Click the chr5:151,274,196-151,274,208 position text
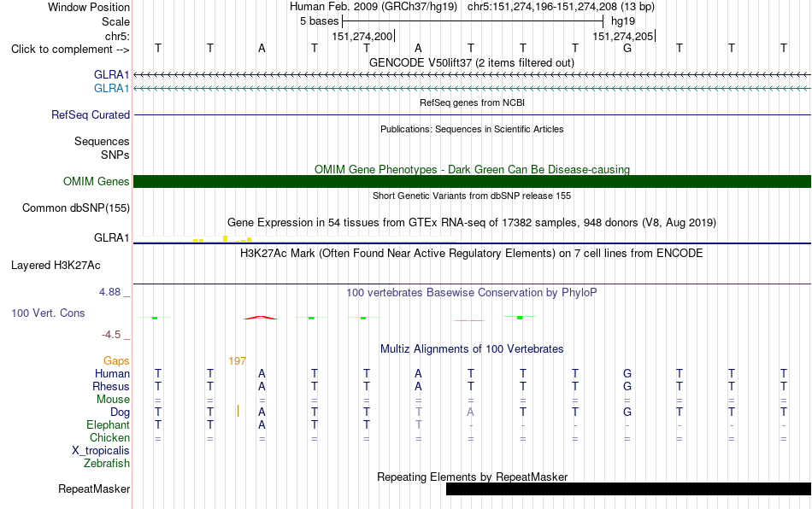The width and height of the screenshot is (812, 509). (561, 7)
